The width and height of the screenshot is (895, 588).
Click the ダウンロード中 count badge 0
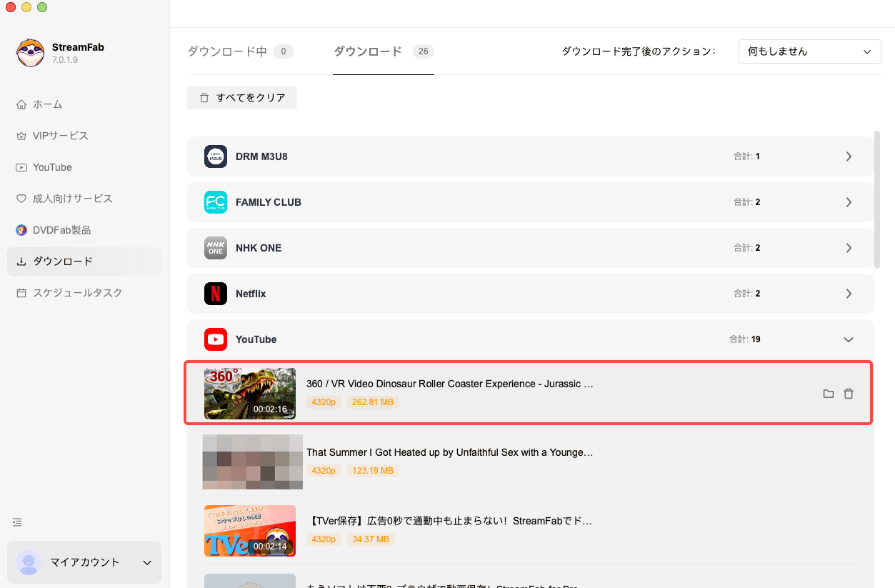click(x=284, y=51)
